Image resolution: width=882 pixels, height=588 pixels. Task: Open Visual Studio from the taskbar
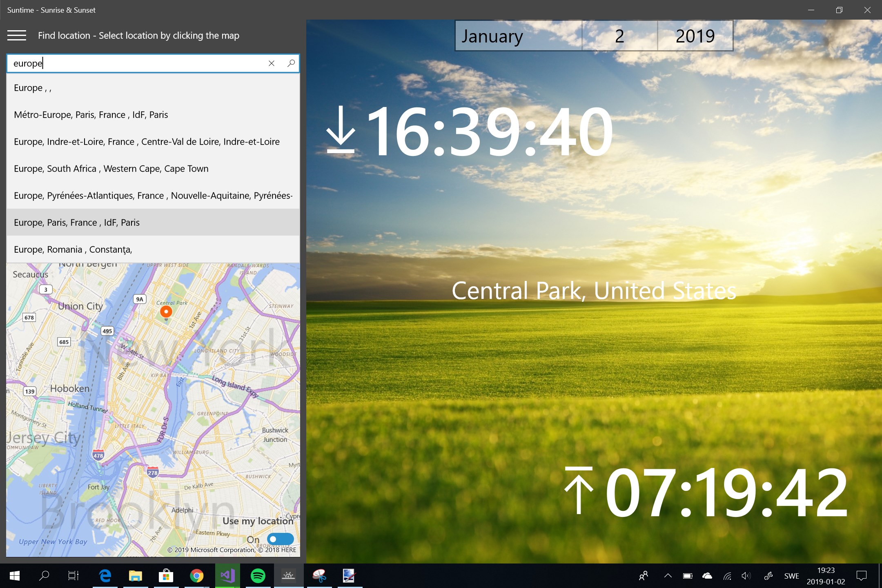[227, 576]
